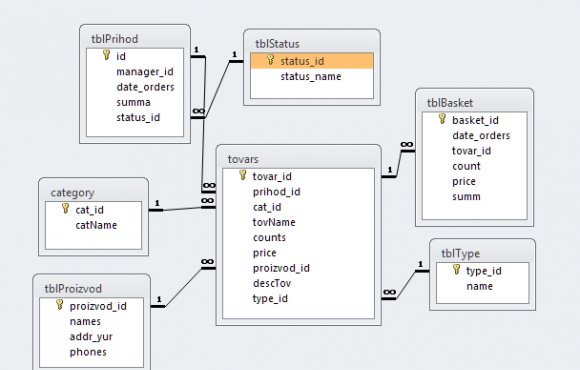Screen dimensions: 580x370
Task: Select the tovars table title bar
Action: 299,159
